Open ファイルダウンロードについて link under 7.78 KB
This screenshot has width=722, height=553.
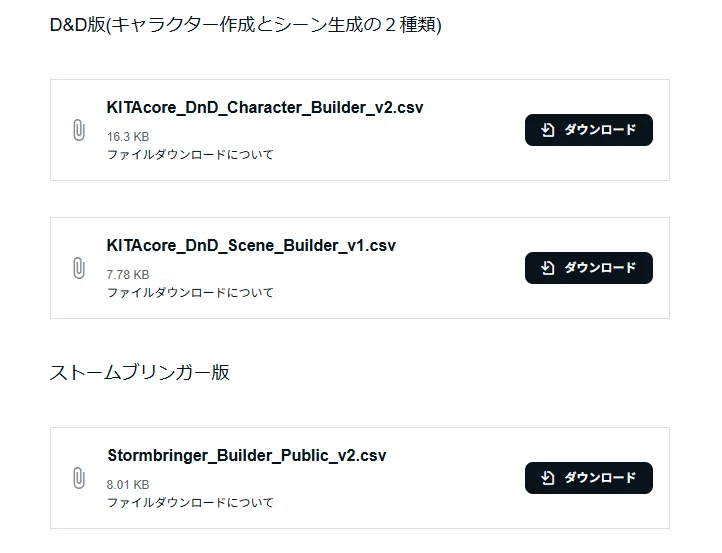[190, 292]
